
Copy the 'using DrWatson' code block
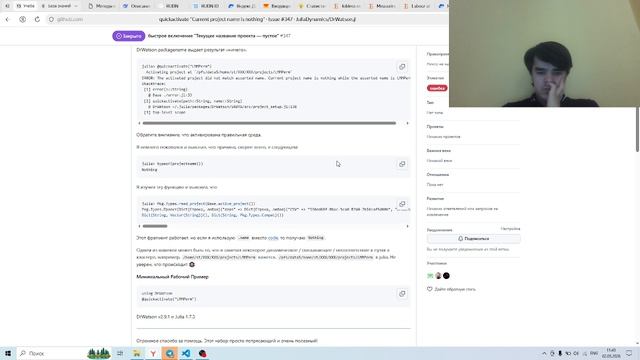click(402, 294)
